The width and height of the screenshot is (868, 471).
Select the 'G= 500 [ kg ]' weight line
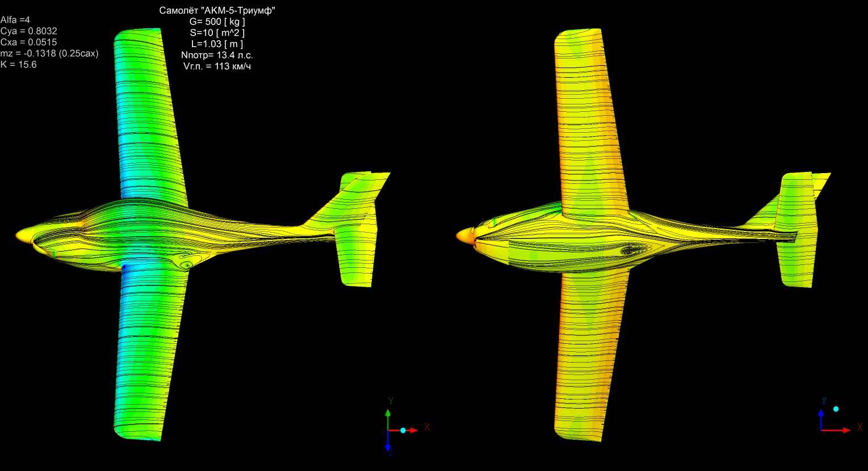click(217, 22)
